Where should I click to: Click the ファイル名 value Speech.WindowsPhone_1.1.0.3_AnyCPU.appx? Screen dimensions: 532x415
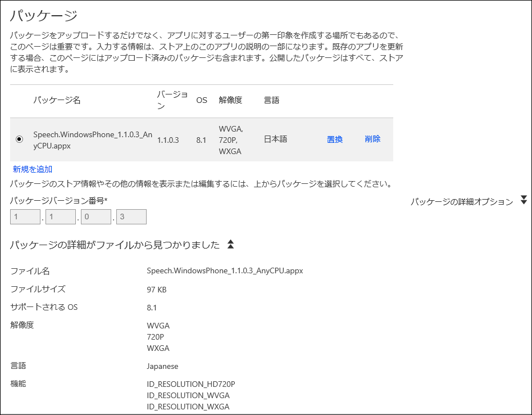point(225,270)
